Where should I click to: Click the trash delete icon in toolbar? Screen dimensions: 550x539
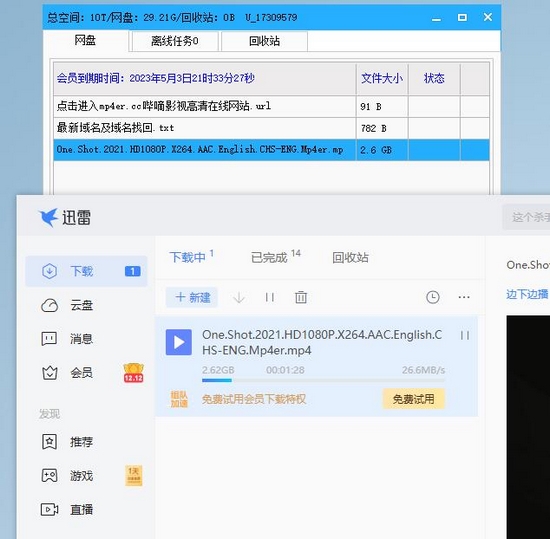[x=301, y=297]
